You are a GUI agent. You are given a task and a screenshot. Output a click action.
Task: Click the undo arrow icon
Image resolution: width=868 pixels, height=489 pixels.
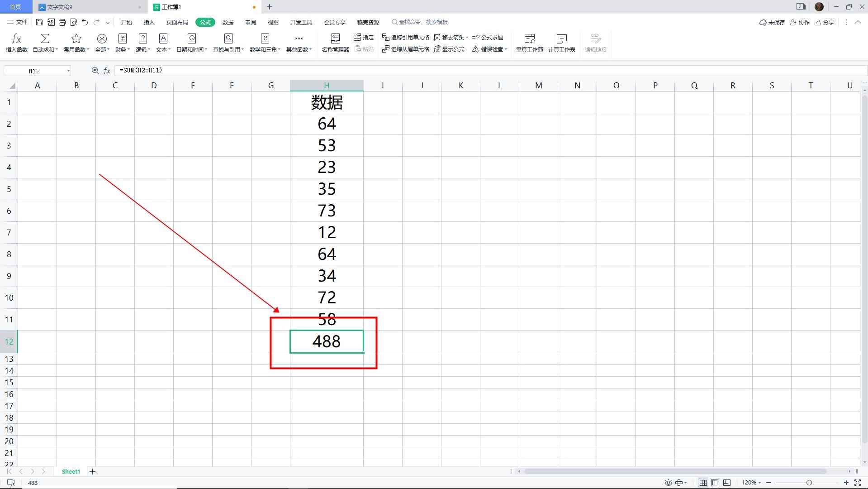coord(85,22)
